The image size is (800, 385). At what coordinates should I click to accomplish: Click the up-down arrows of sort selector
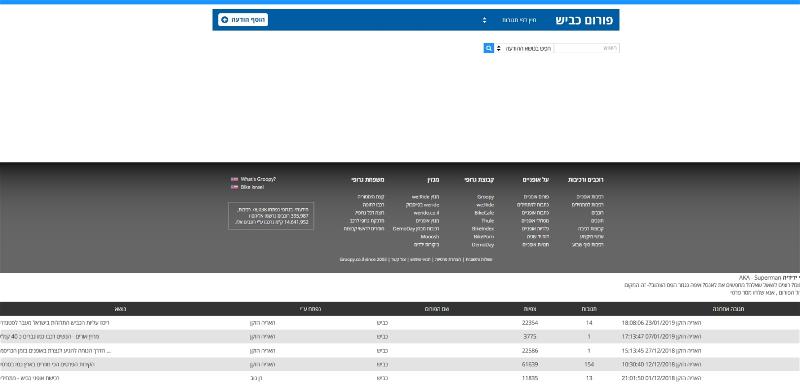coord(485,20)
